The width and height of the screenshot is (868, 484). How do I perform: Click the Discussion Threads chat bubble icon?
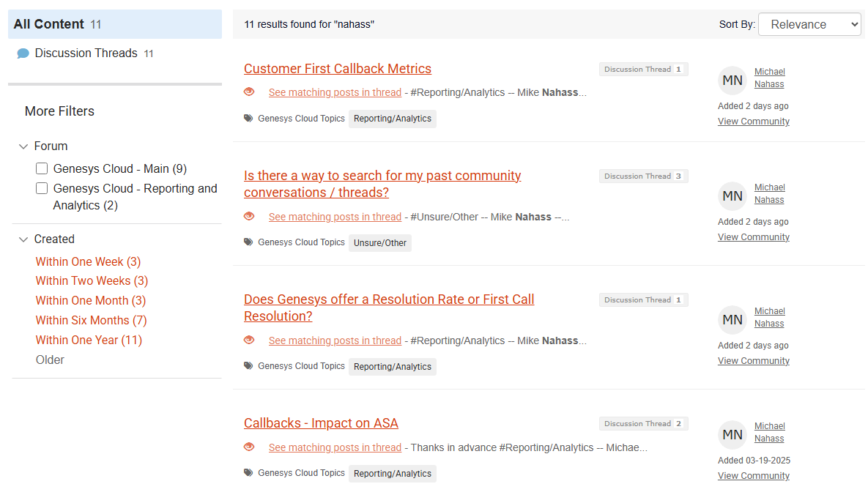23,53
